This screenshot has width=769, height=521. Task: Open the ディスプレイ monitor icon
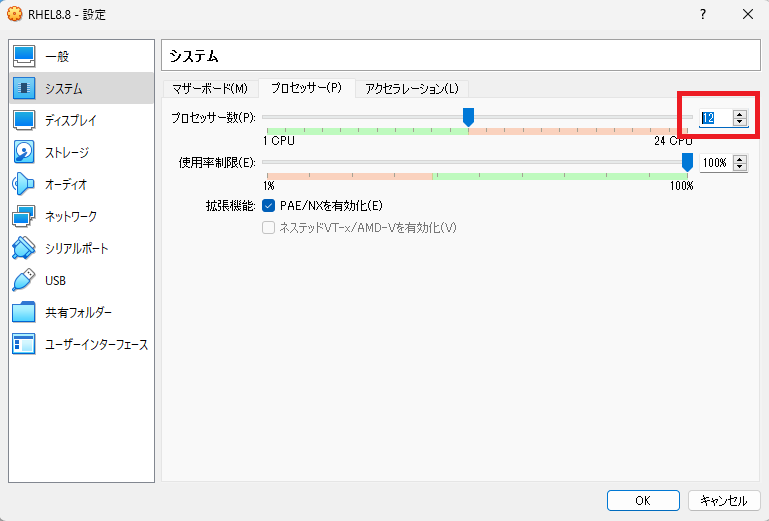click(x=24, y=120)
